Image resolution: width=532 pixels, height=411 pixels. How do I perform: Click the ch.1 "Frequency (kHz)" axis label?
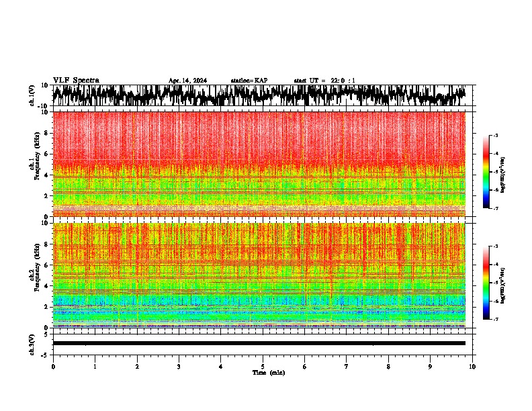point(37,156)
